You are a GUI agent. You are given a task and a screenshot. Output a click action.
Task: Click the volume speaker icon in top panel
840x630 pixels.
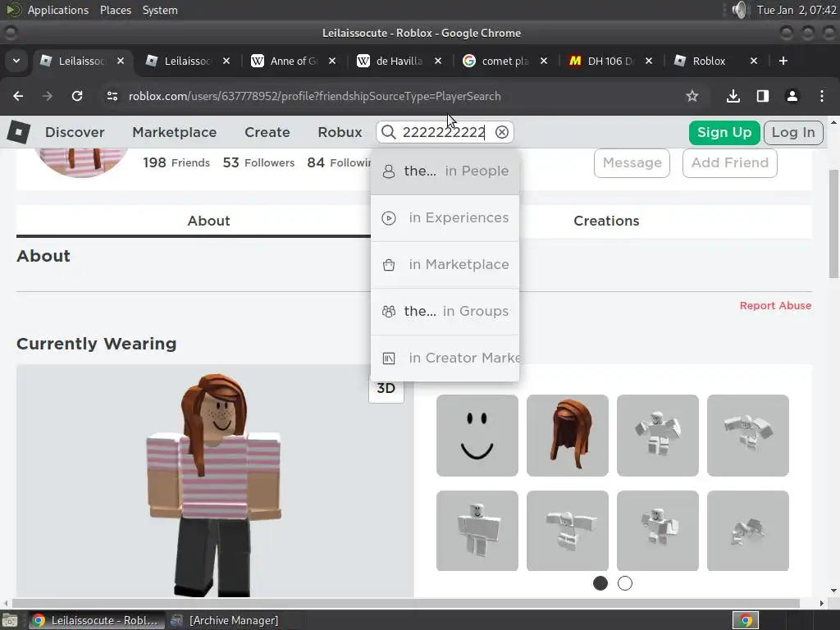(x=740, y=10)
